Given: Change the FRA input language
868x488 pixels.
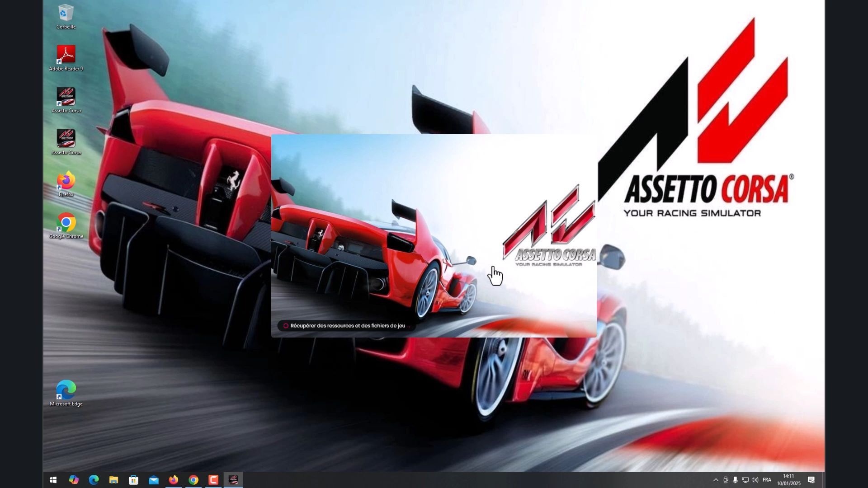Looking at the screenshot, I should pos(767,480).
